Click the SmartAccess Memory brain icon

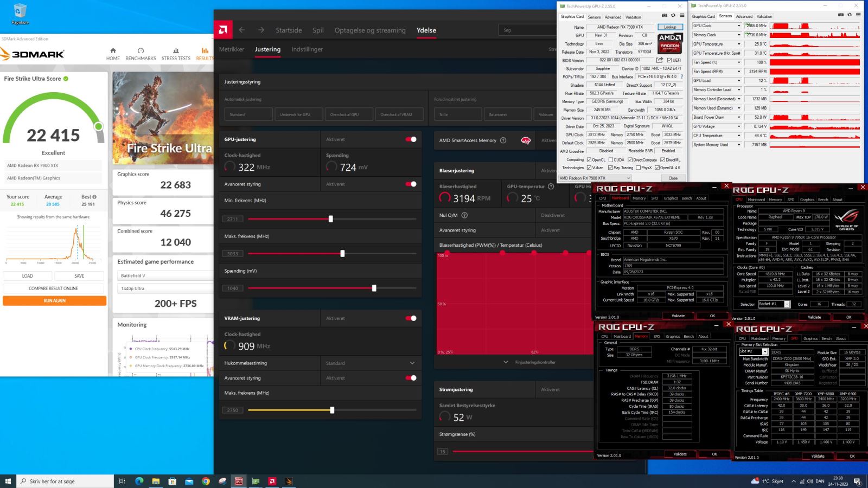[x=525, y=140]
